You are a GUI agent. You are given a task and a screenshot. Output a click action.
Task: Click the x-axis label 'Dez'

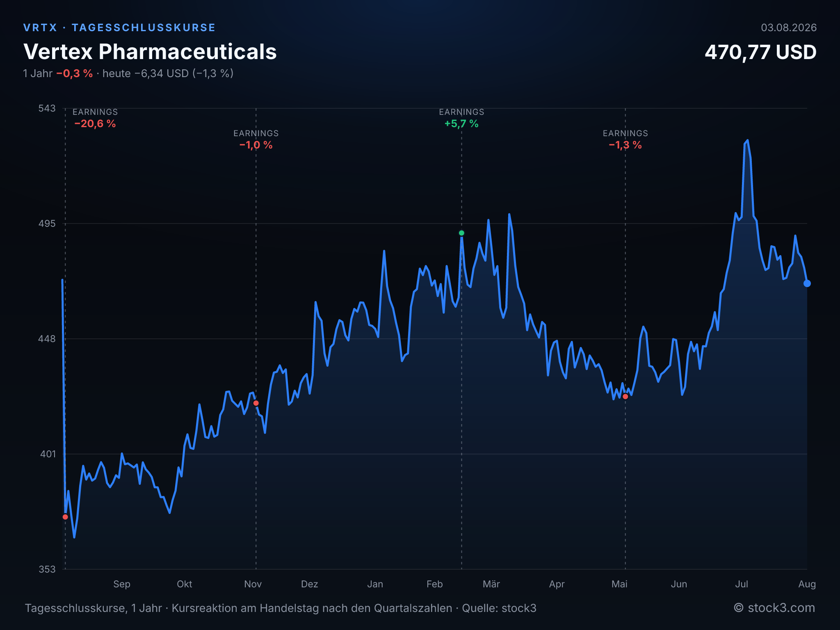pos(310,584)
